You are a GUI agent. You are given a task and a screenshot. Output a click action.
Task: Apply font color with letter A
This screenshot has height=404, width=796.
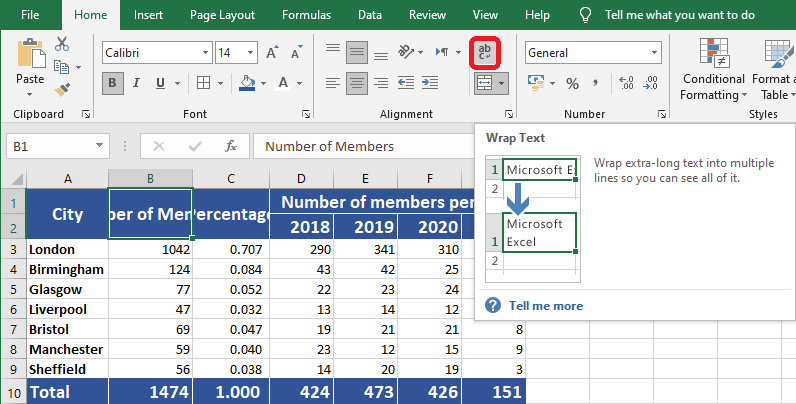click(x=283, y=83)
